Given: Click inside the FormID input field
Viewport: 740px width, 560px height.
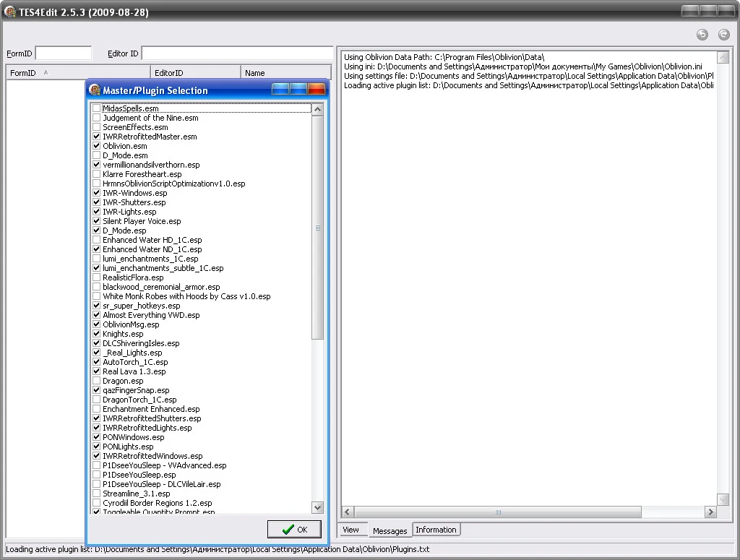Looking at the screenshot, I should point(63,52).
